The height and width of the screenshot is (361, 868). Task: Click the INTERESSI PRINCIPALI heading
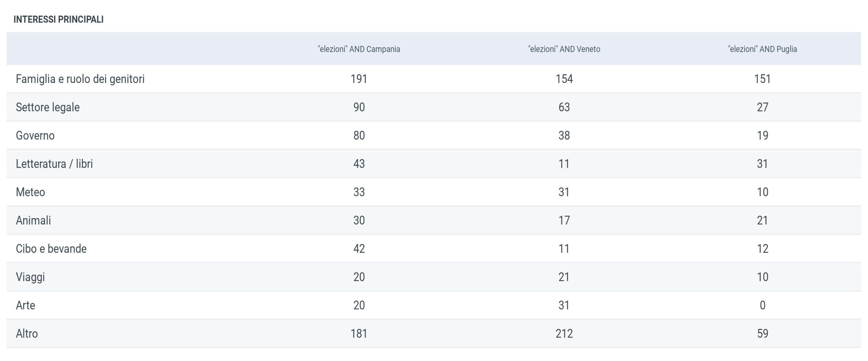click(58, 19)
